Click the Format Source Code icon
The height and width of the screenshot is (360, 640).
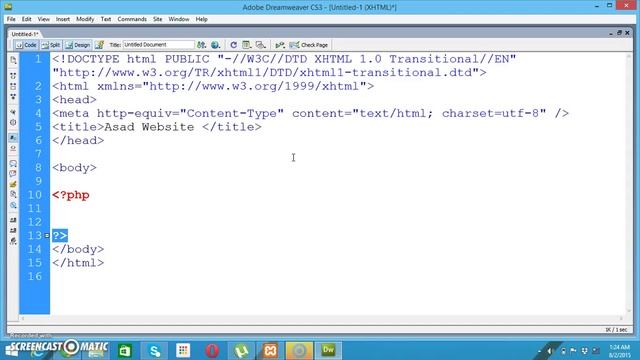point(13,241)
